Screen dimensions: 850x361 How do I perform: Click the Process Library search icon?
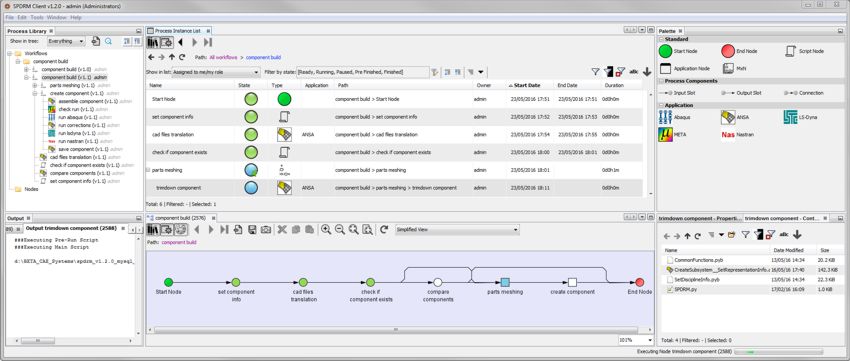tap(108, 41)
